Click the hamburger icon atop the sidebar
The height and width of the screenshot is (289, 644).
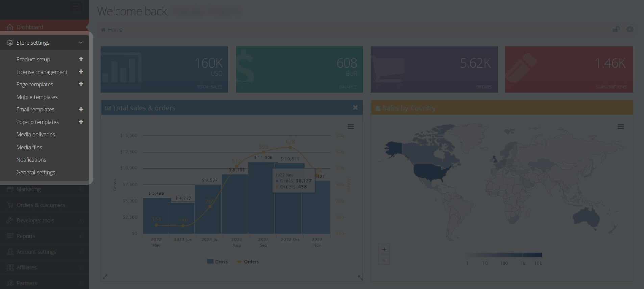point(76,6)
